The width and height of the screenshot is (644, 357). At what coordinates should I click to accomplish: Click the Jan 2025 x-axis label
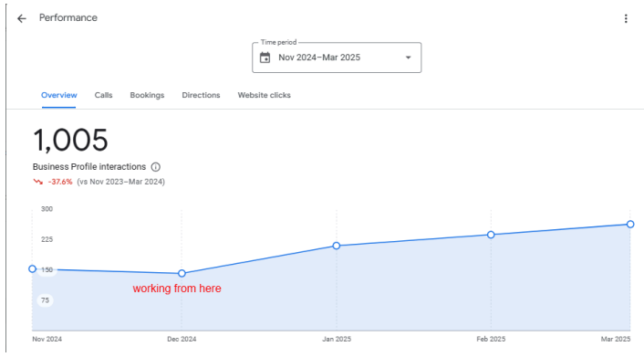click(337, 339)
